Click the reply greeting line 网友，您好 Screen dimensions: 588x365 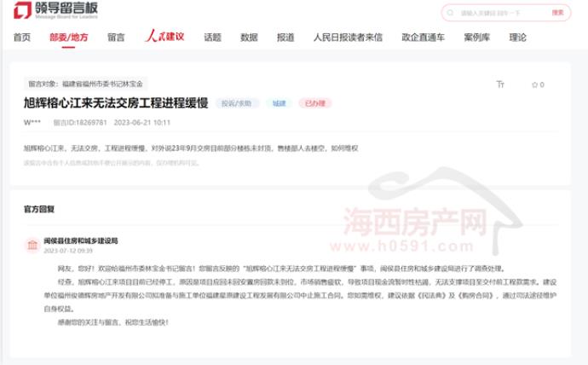281,269
